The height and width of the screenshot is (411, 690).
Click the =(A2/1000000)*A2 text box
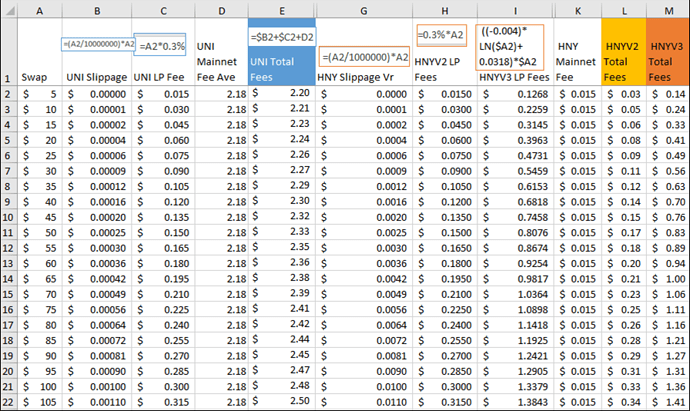tap(365, 57)
